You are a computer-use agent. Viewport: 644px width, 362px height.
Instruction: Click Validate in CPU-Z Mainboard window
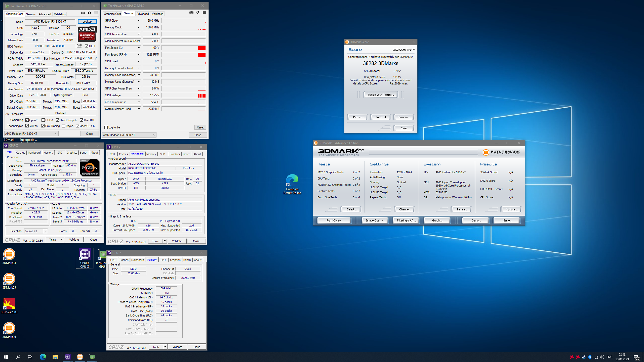pyautogui.click(x=177, y=241)
